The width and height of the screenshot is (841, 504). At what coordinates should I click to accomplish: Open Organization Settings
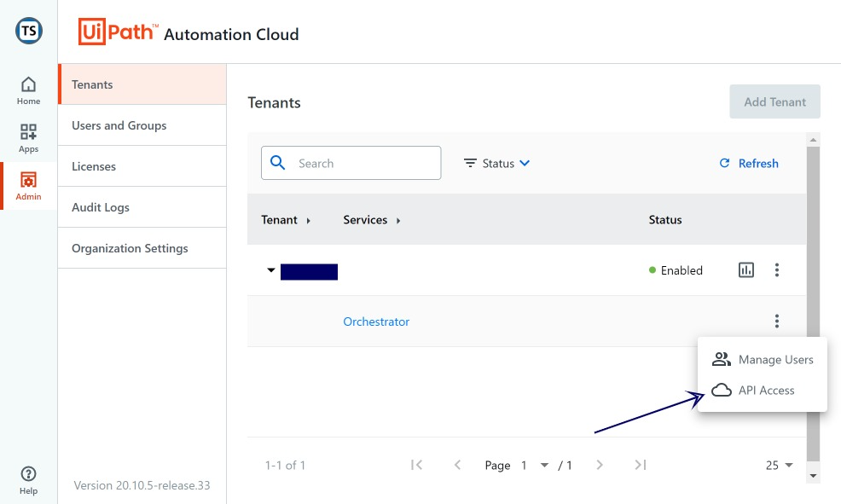[x=142, y=248]
